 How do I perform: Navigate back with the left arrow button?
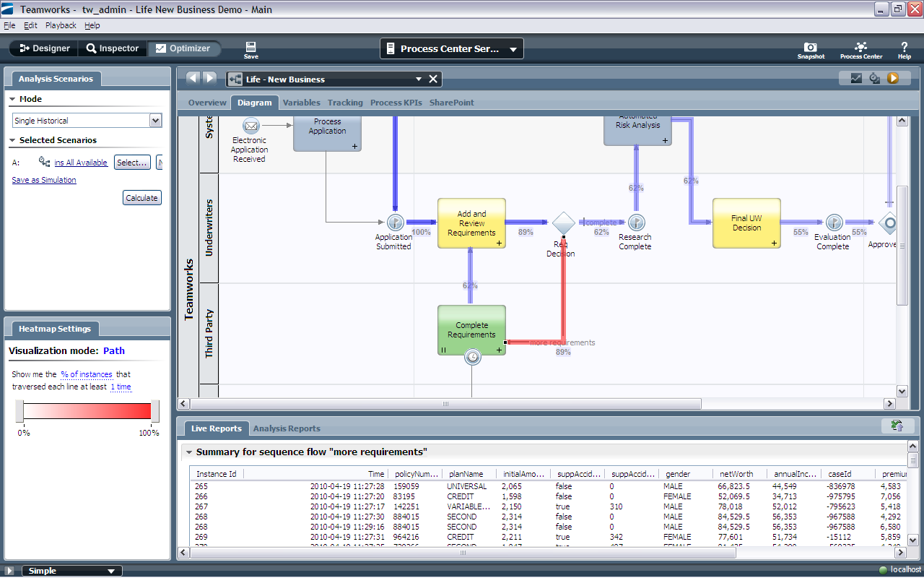tap(193, 78)
